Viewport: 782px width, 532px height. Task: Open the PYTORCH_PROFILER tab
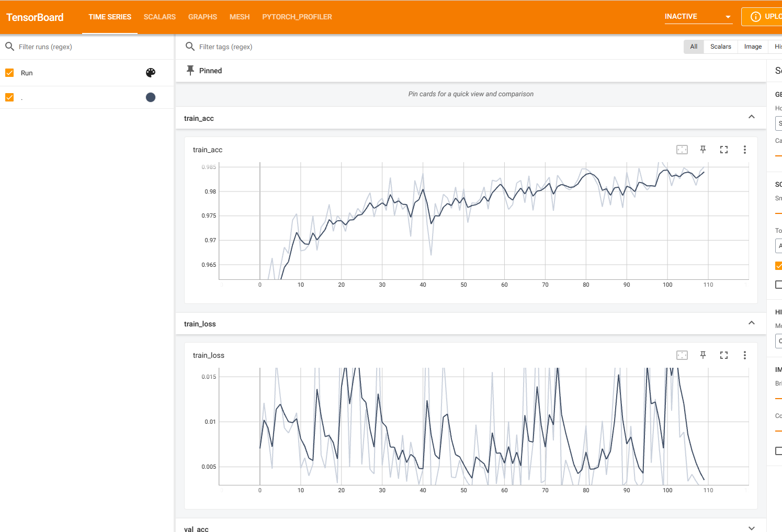[x=297, y=17]
